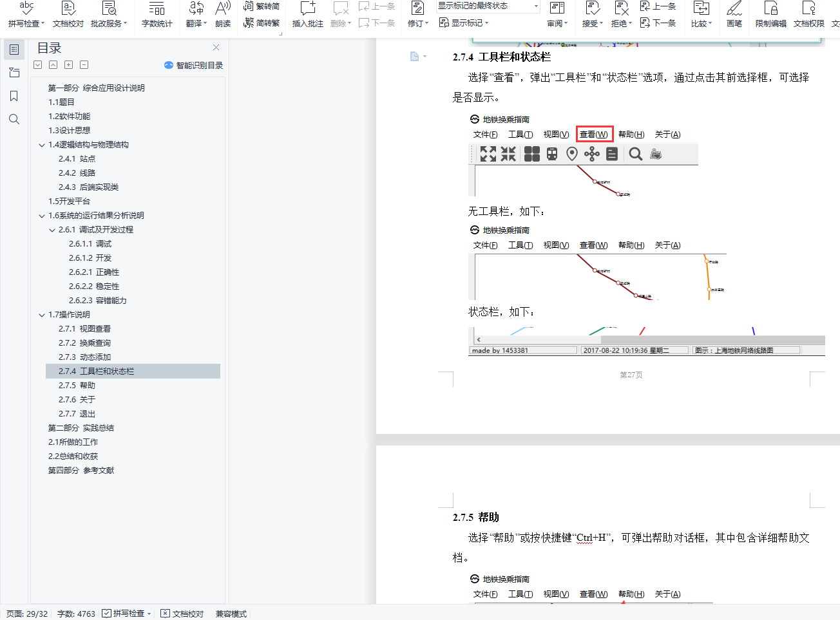840x620 pixels.
Task: Click the minus box icon under 目录
Action: (84, 65)
